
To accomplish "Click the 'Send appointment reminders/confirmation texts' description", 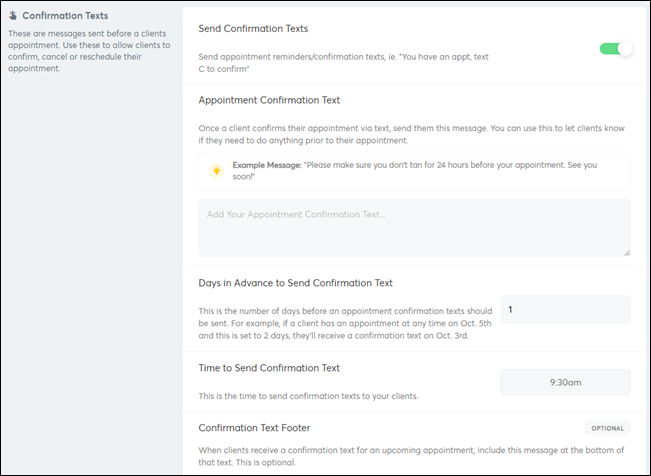I will (x=343, y=63).
